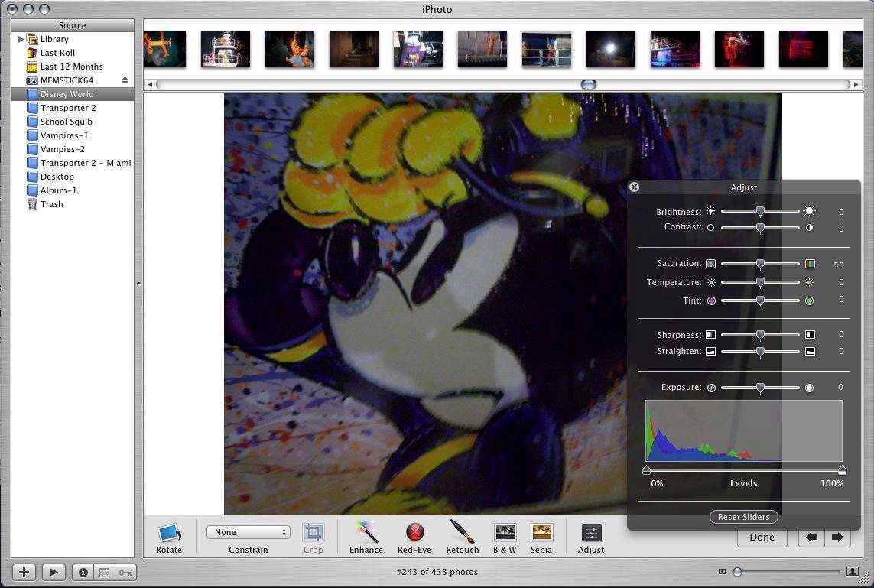874x588 pixels.
Task: Apply the Enhance magic wand
Action: pos(366,532)
